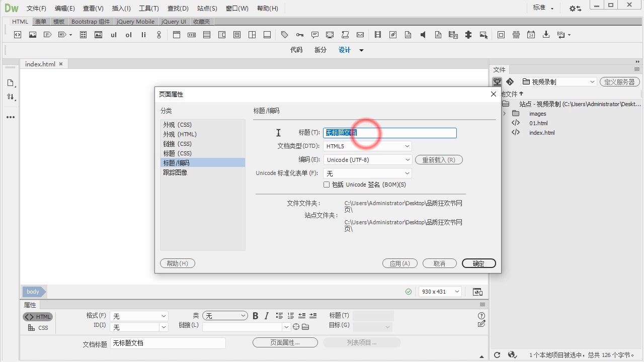Open the 文件(F) menu
The width and height of the screenshot is (644, 362).
[36, 9]
